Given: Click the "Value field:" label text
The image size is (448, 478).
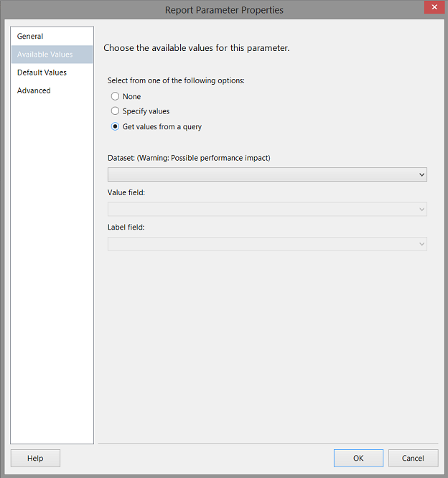Looking at the screenshot, I should tap(126, 192).
